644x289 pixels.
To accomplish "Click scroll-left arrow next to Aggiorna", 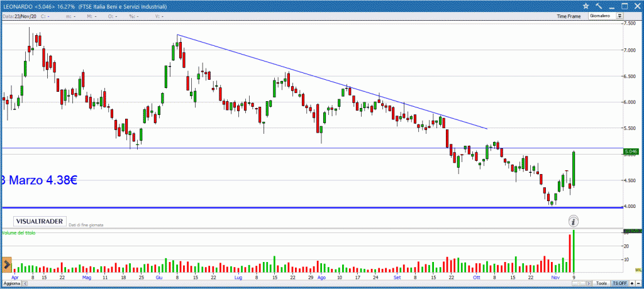I will (x=25, y=284).
